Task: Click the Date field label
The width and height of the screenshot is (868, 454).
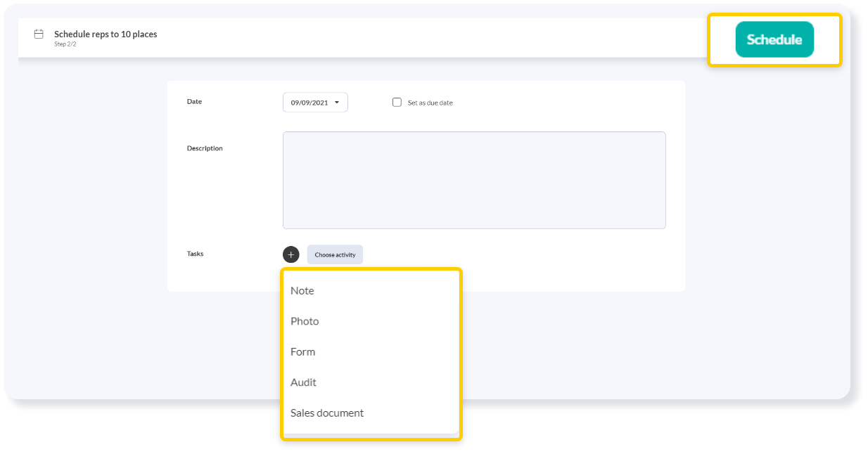Action: click(194, 101)
